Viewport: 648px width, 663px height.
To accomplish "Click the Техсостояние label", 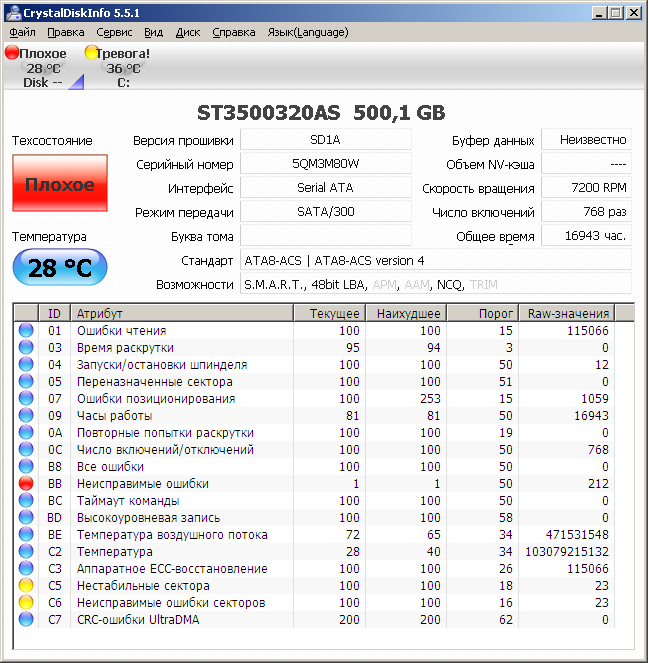I will click(x=52, y=140).
